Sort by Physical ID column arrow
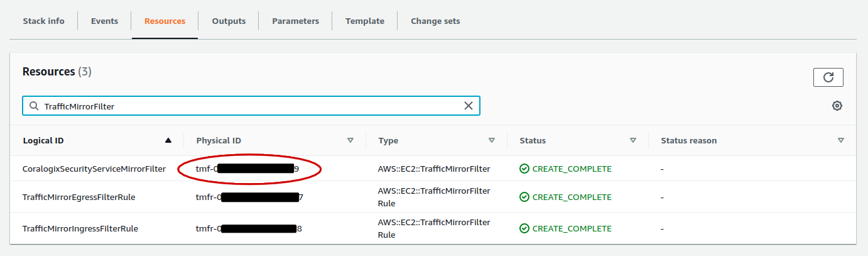 tap(350, 141)
